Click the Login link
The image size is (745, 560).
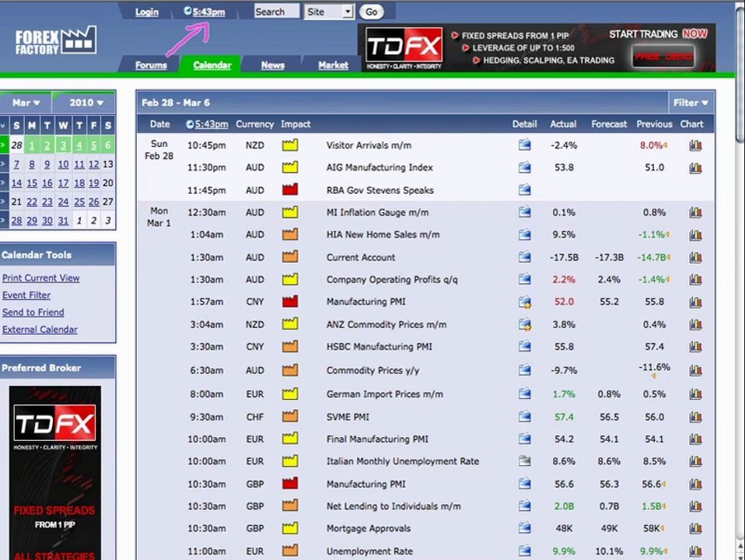tap(147, 12)
